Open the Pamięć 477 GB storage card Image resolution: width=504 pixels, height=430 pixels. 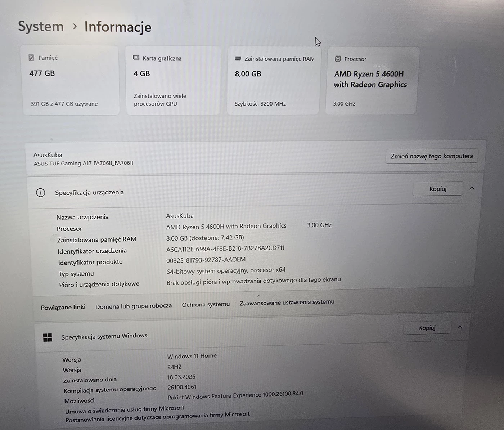[x=70, y=80]
